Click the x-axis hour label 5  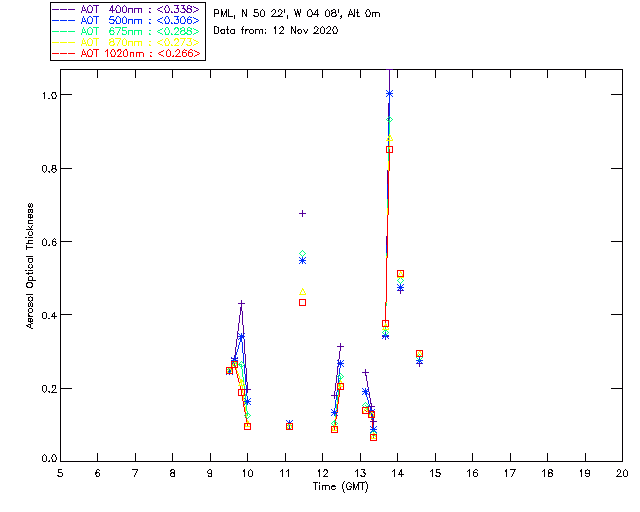click(x=60, y=473)
